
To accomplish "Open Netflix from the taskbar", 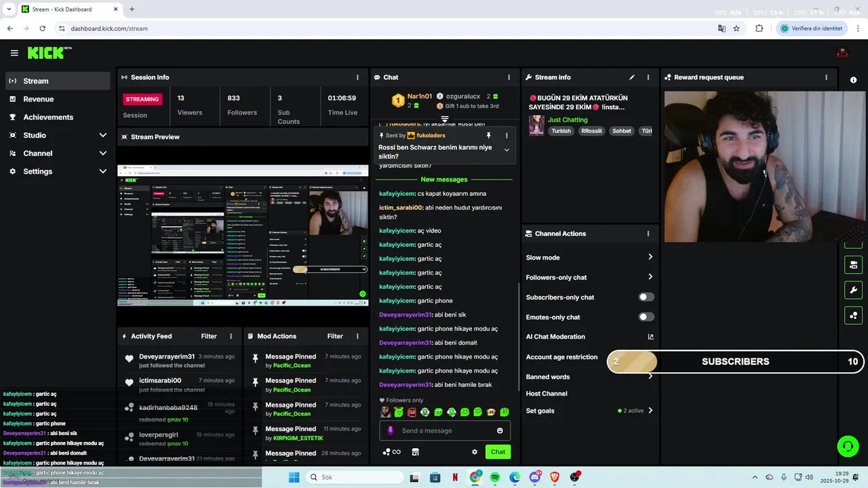I will tap(455, 477).
